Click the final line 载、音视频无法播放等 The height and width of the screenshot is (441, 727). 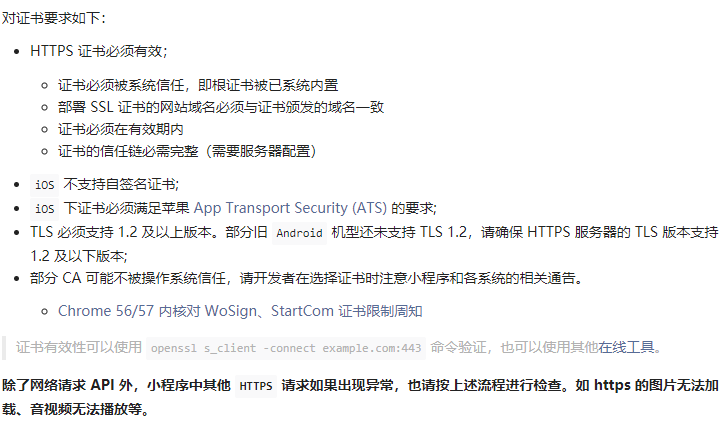pos(76,409)
